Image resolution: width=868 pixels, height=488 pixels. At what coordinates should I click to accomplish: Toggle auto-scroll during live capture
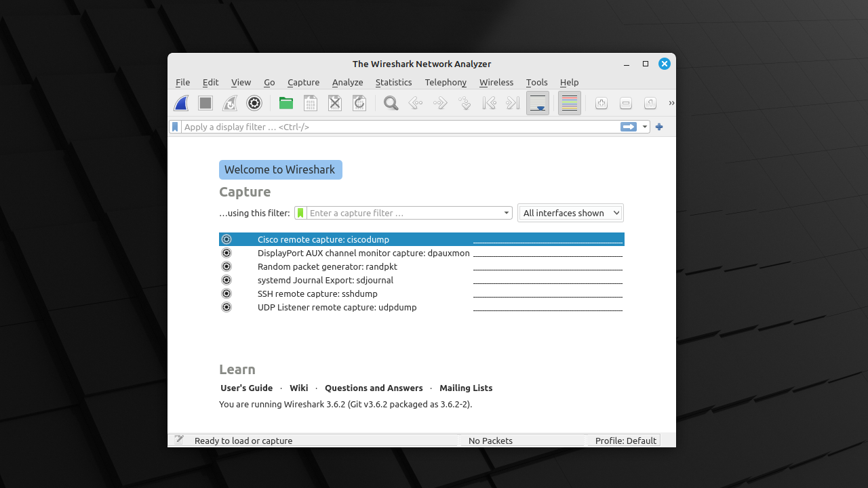point(538,103)
